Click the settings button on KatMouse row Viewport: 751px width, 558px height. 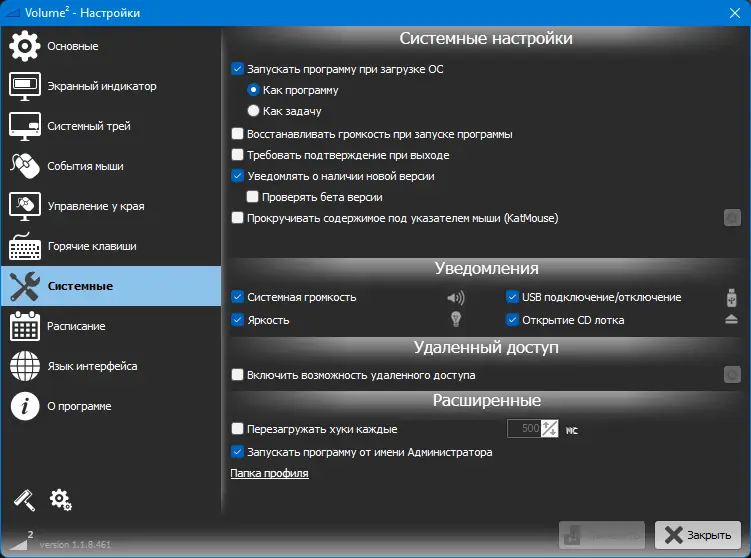coord(732,218)
